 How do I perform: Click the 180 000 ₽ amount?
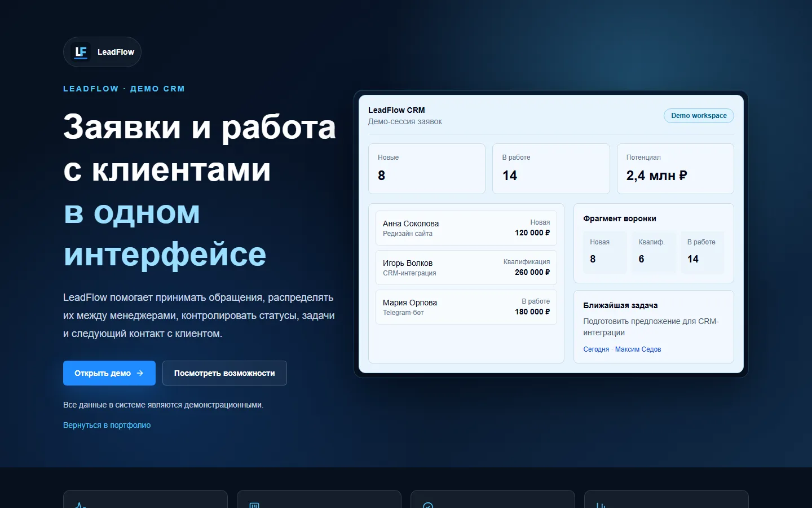point(532,312)
